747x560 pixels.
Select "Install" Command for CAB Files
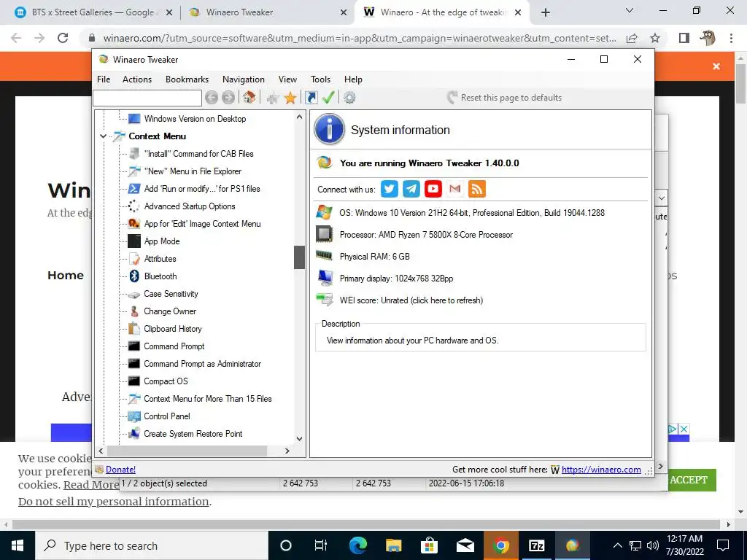(x=198, y=154)
